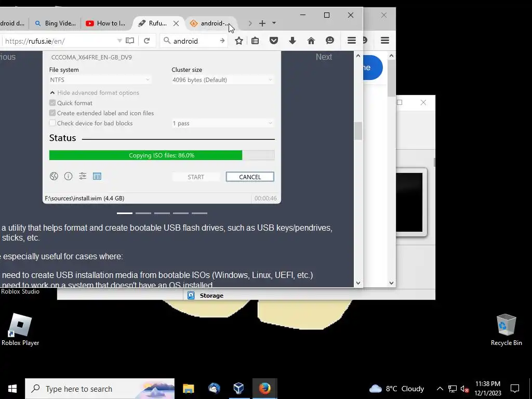The width and height of the screenshot is (532, 399).
Task: Open File Explorer from taskbar
Action: (188, 389)
